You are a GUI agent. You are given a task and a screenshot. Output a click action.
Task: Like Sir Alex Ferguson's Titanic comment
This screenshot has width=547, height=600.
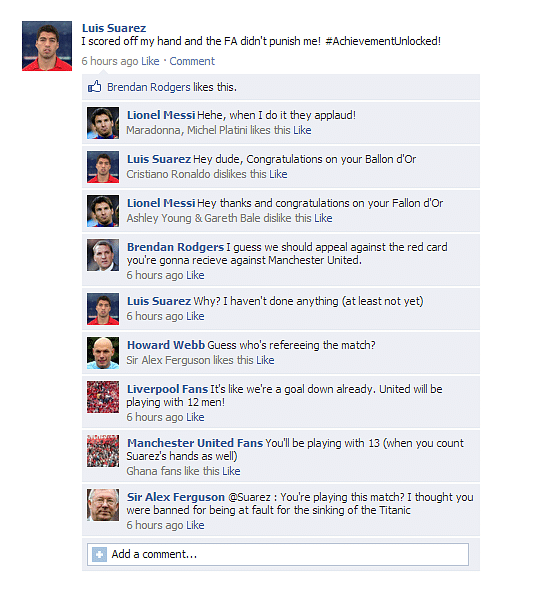195,525
